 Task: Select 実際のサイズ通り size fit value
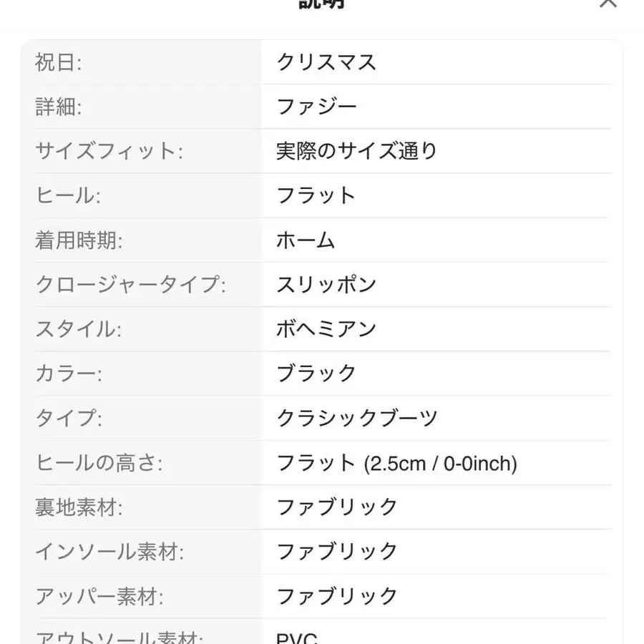358,151
